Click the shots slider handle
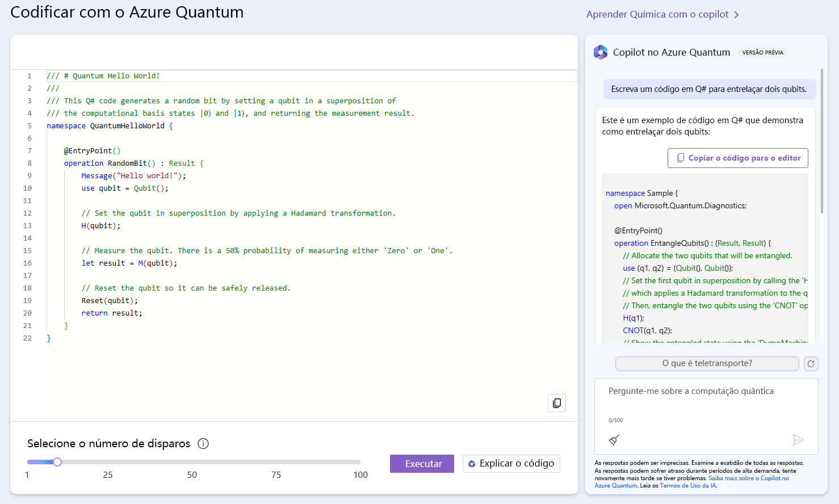The height and width of the screenshot is (504, 839). click(x=57, y=462)
